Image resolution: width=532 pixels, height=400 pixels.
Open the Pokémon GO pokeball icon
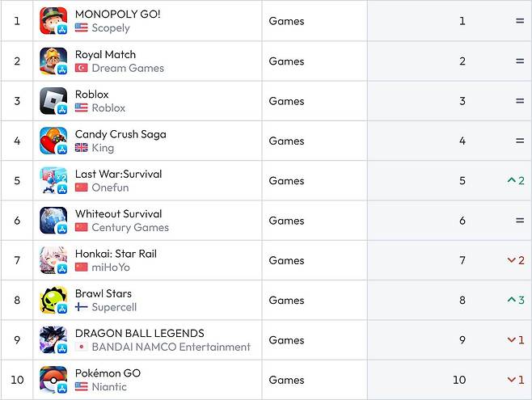(x=53, y=380)
